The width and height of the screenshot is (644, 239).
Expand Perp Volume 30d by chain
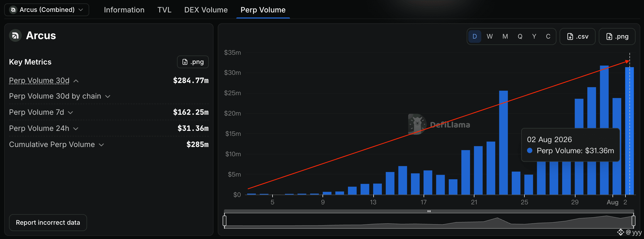(108, 96)
